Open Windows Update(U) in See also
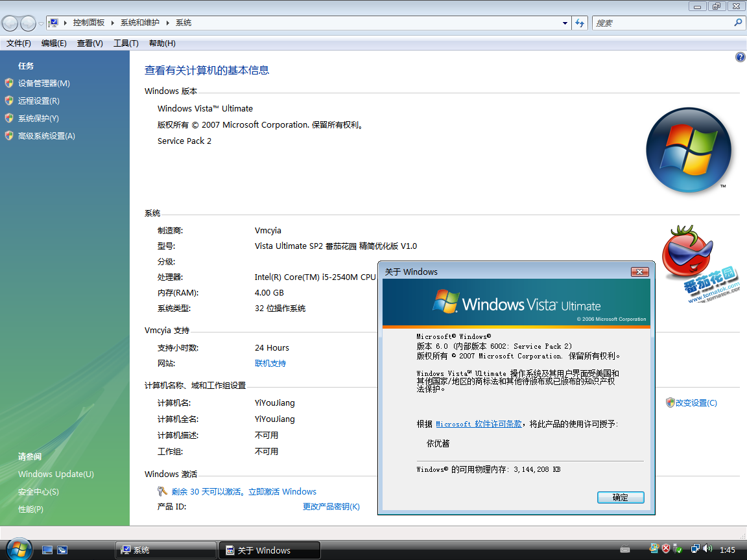 [x=56, y=474]
